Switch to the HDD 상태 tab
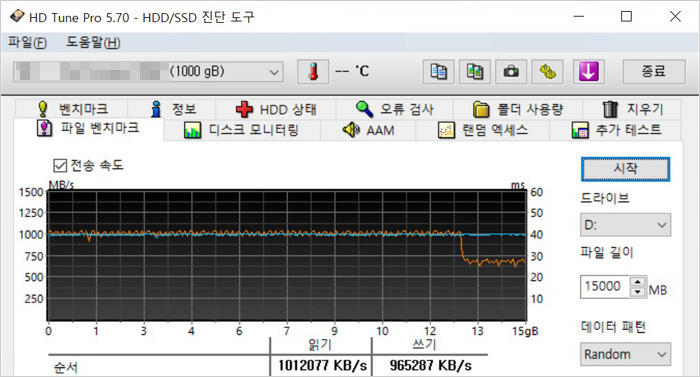 [276, 109]
